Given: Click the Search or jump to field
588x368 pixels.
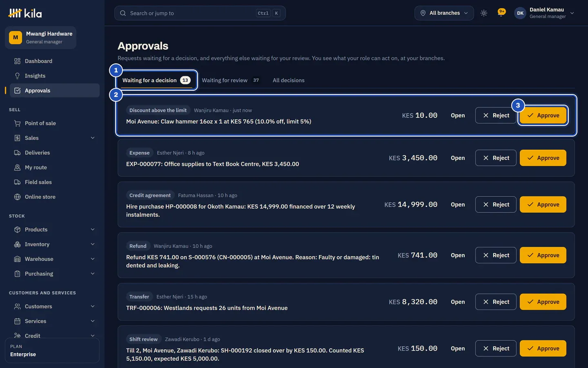Looking at the screenshot, I should (200, 13).
